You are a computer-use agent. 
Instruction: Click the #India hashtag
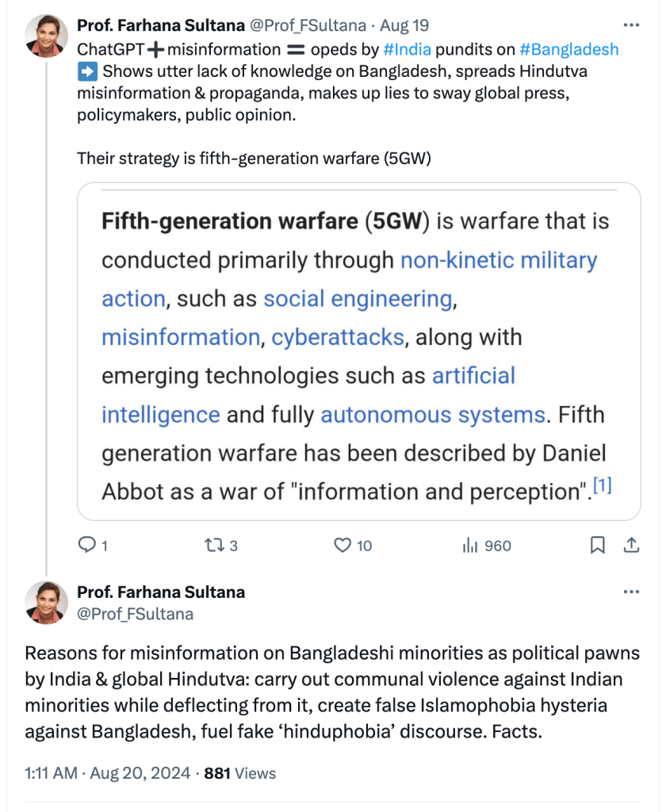pos(407,49)
